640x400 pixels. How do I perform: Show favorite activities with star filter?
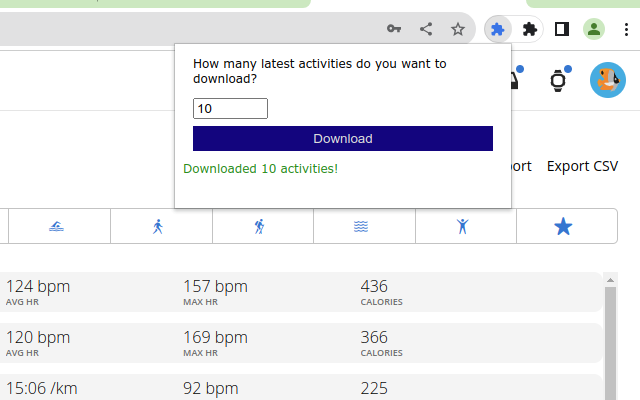coord(563,226)
